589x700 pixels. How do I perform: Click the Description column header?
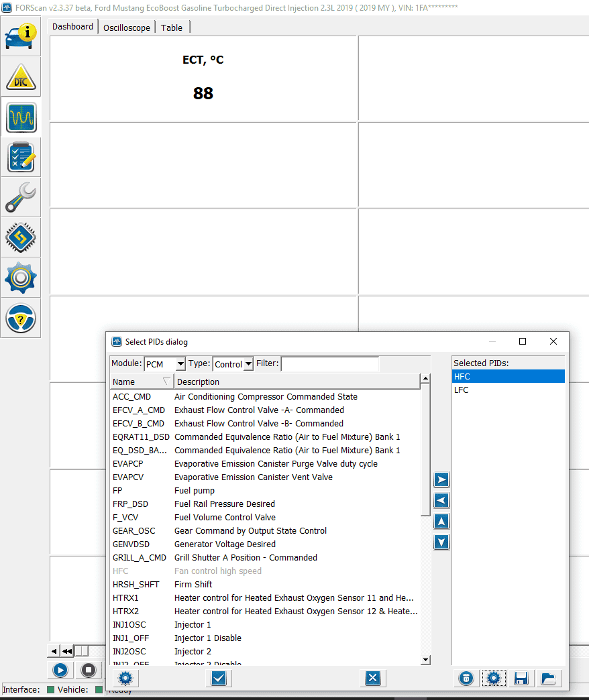(x=297, y=382)
